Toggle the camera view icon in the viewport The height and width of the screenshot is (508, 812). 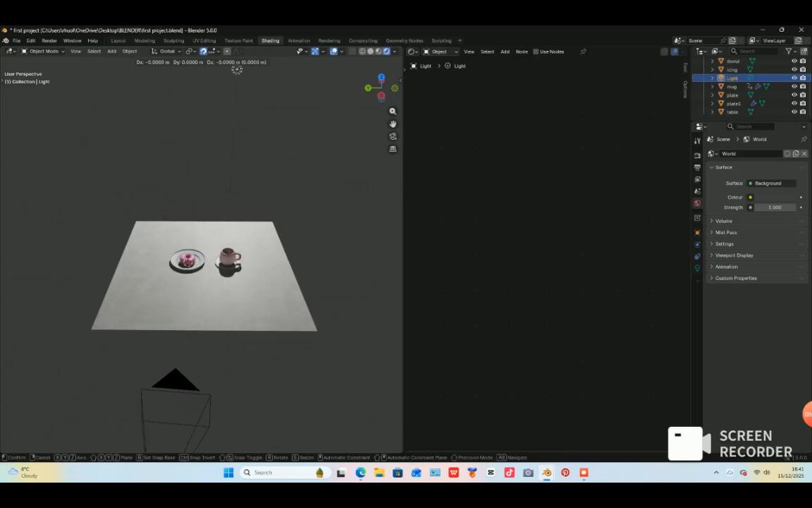pos(393,136)
